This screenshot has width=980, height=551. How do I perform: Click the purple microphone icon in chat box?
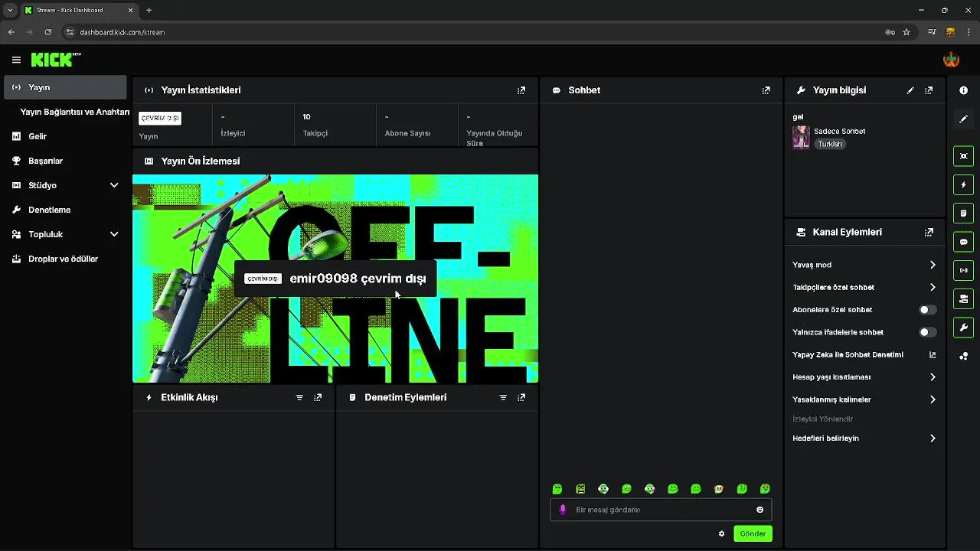[x=563, y=510]
